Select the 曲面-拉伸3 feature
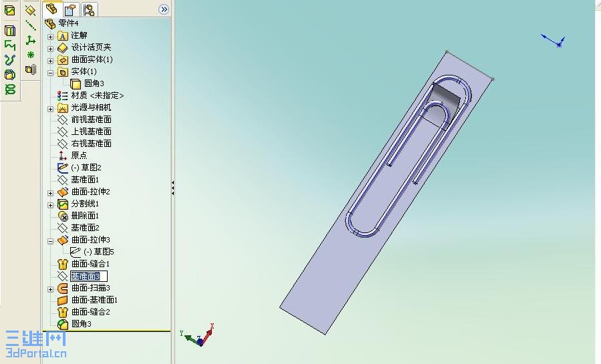 click(x=91, y=240)
